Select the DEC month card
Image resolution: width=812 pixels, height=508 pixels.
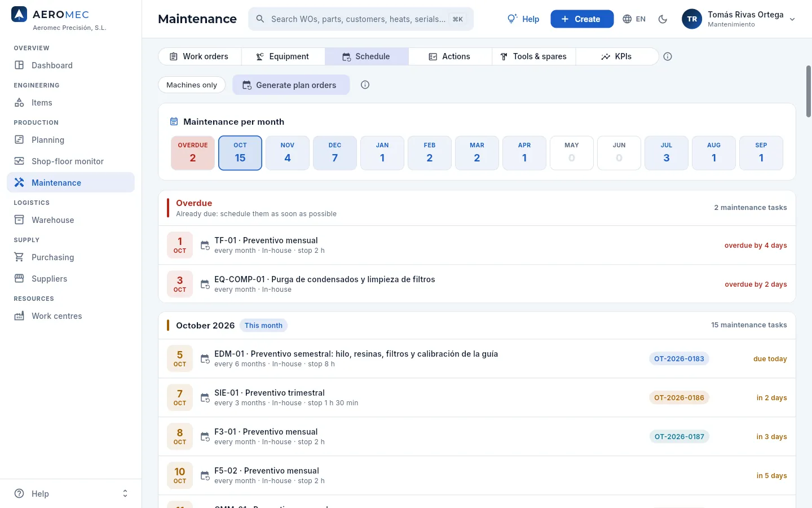pyautogui.click(x=335, y=153)
